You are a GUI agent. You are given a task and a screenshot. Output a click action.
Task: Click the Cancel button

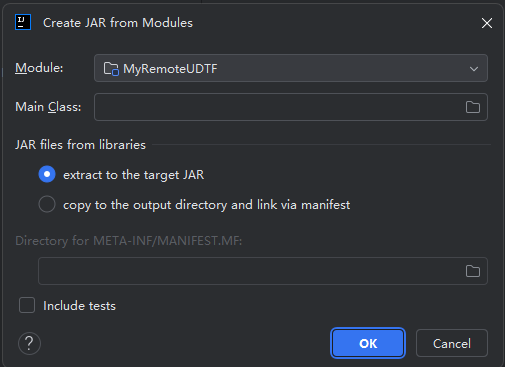tap(452, 343)
